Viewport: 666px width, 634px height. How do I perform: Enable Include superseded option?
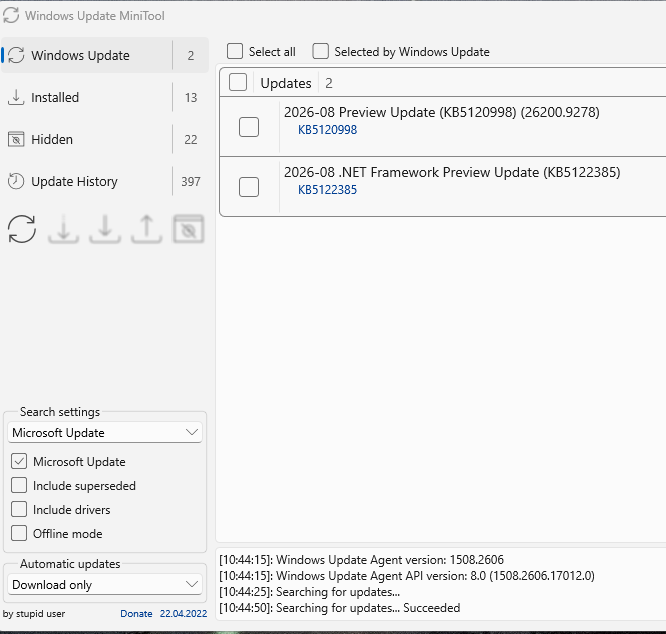[19, 485]
